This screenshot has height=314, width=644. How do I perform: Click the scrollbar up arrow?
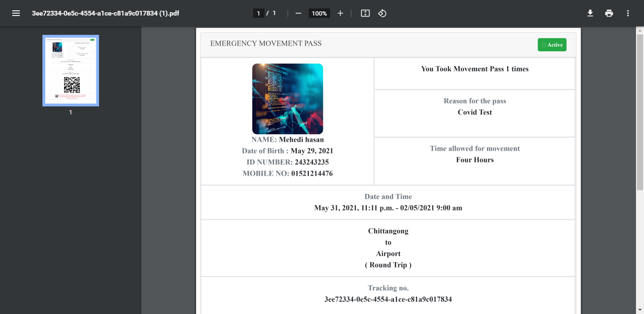coord(640,31)
